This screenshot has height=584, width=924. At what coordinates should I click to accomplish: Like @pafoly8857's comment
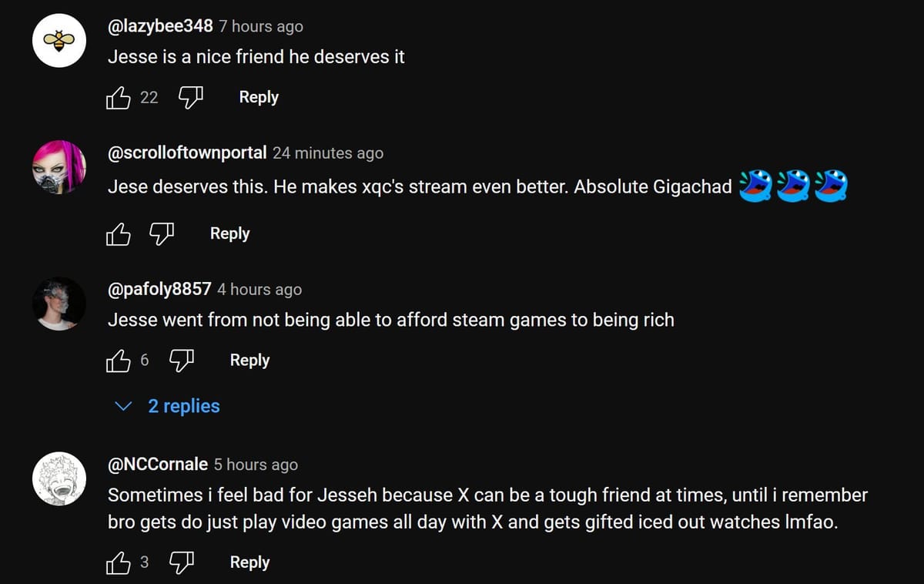(x=118, y=360)
